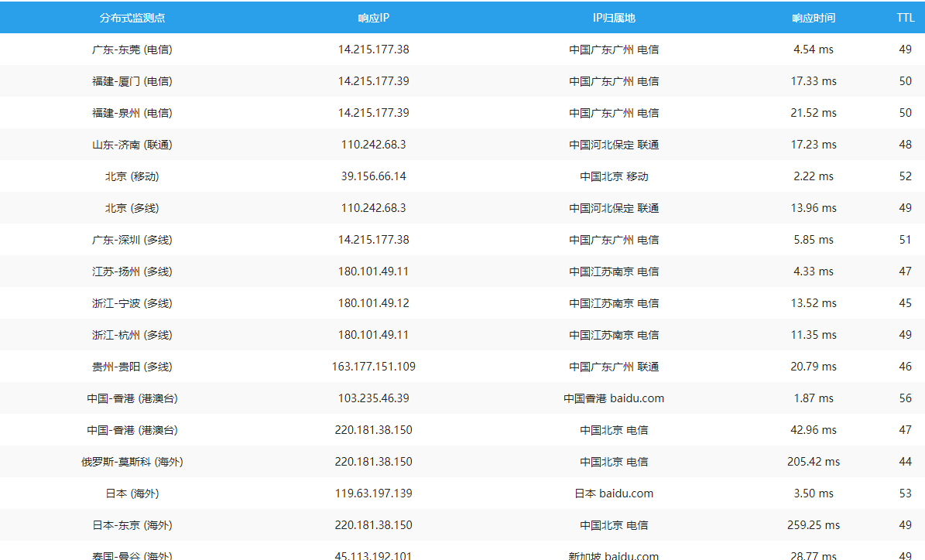Select the IP归属地 column header
Viewport: 925px width, 560px height.
pos(613,18)
